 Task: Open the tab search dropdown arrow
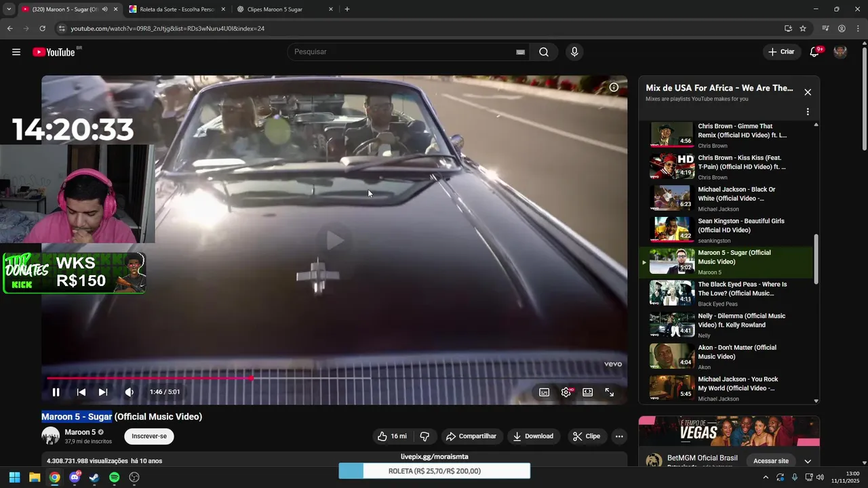click(x=9, y=9)
